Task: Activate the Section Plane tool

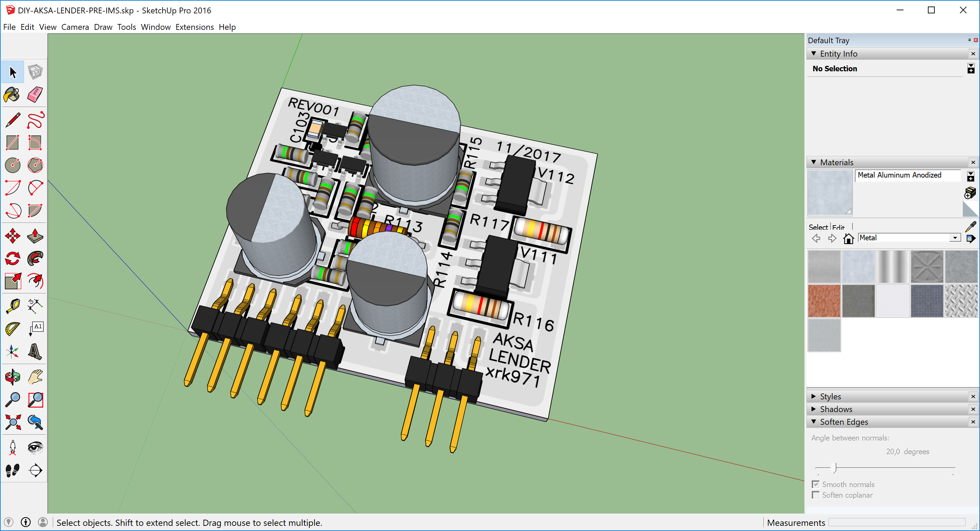Action: click(x=35, y=470)
